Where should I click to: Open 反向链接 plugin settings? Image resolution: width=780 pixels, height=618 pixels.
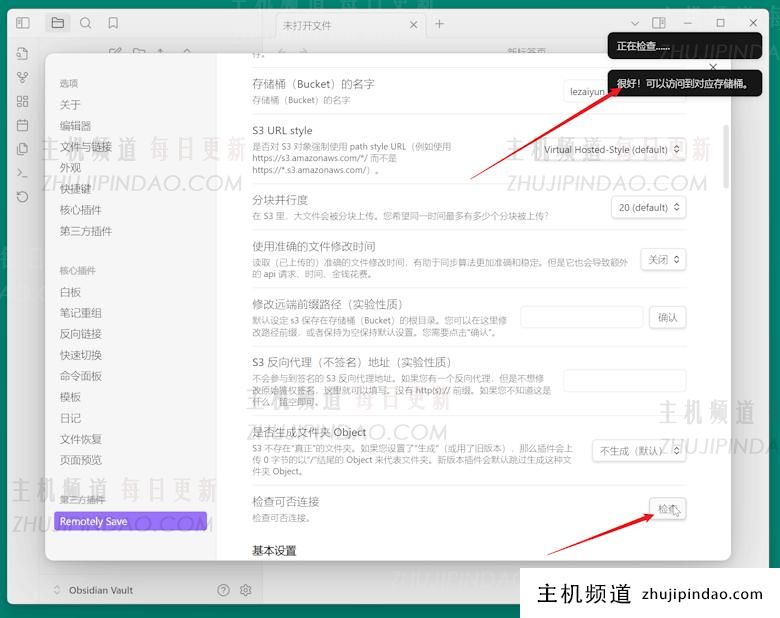coord(81,334)
